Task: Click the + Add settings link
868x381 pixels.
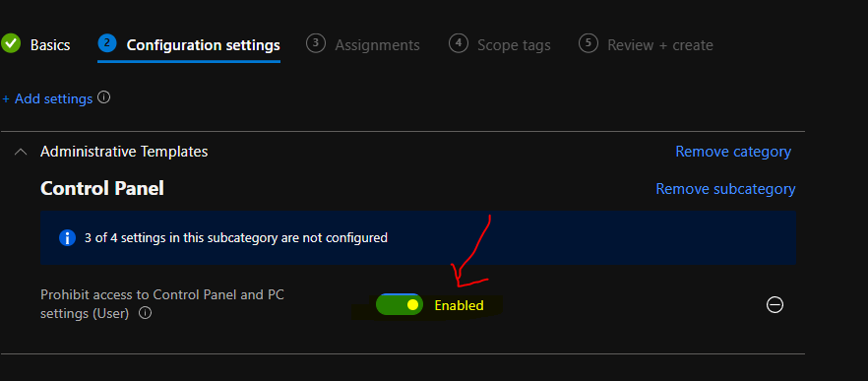Action: coord(47,99)
